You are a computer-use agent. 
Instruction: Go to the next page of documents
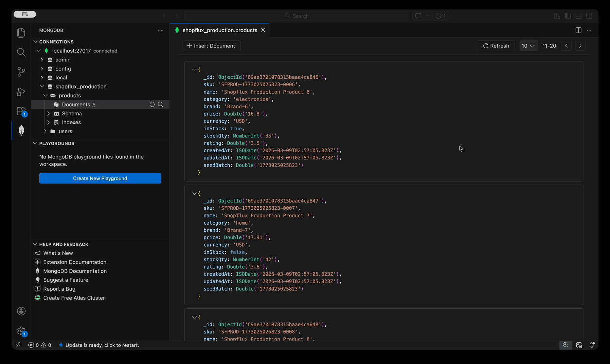580,46
